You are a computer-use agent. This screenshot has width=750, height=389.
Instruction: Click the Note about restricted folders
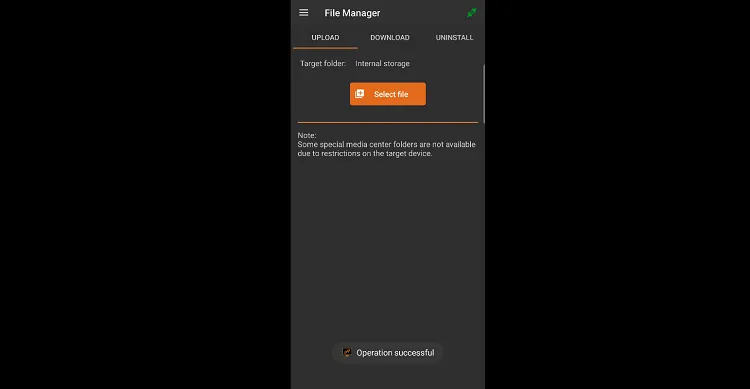coord(386,144)
